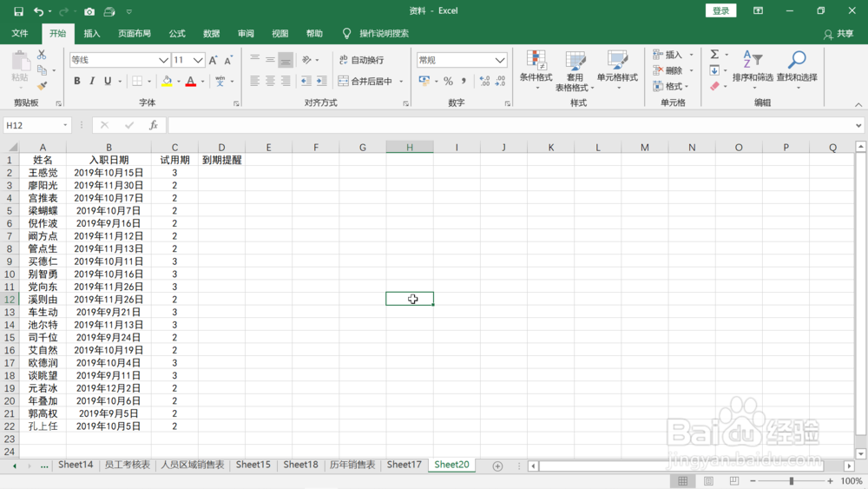The width and height of the screenshot is (868, 489).
Task: Click the decrease decimal icon
Action: (x=501, y=81)
